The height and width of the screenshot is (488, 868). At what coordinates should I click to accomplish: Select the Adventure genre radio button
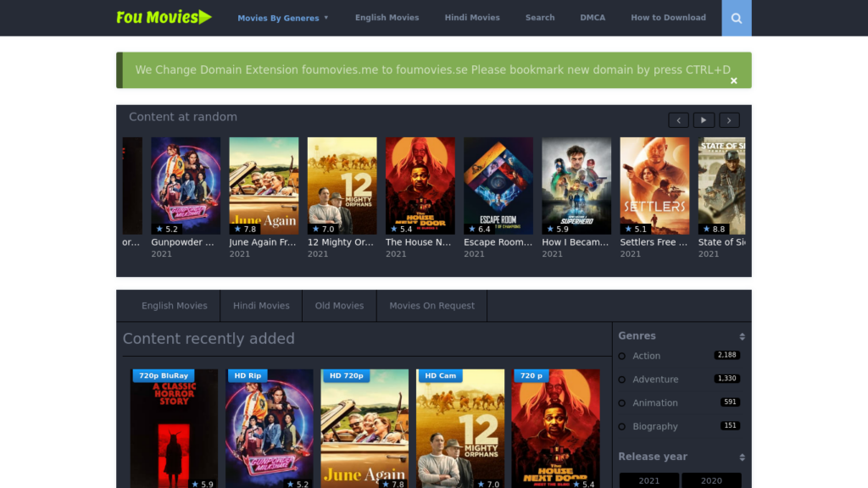622,380
